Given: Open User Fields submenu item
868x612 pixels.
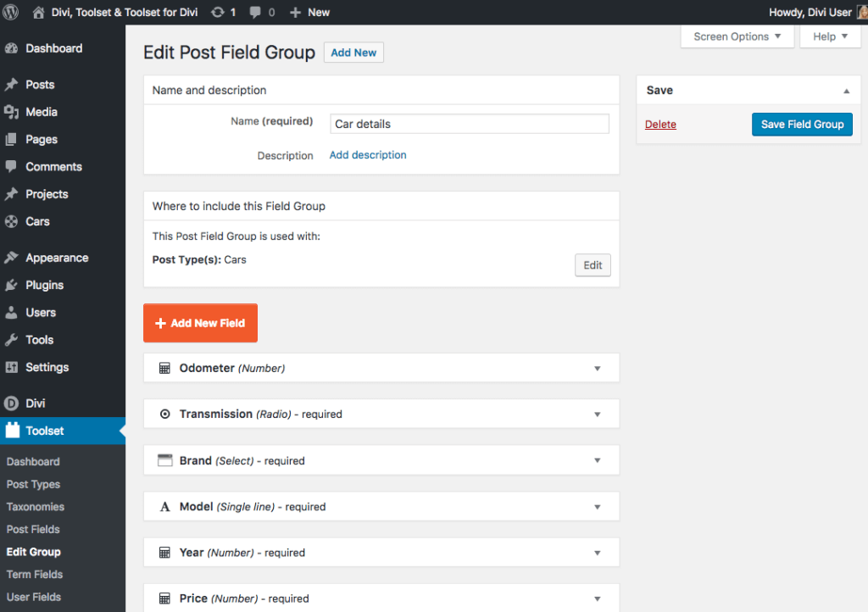Looking at the screenshot, I should click(33, 597).
